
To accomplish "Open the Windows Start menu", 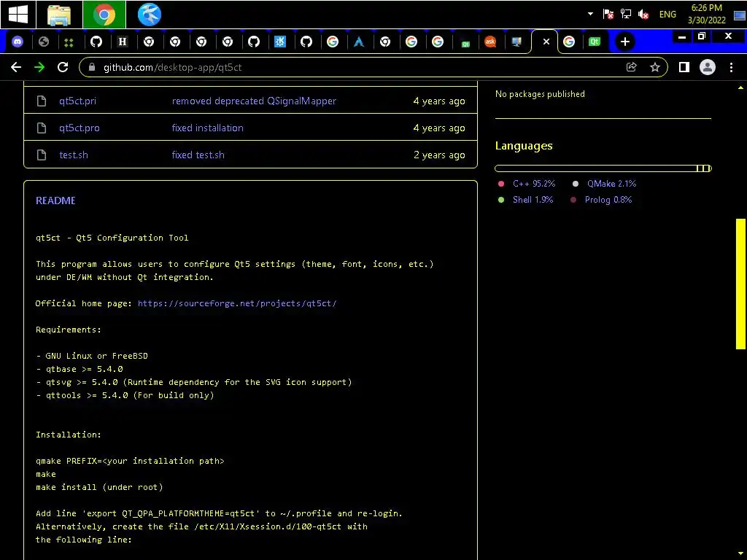I will tap(18, 15).
